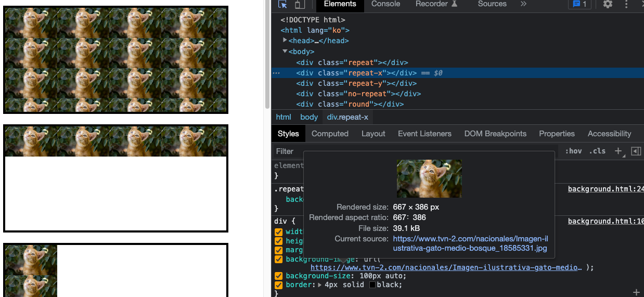The height and width of the screenshot is (297, 644).
Task: Toggle the computed styles sidebar icon
Action: click(x=636, y=151)
